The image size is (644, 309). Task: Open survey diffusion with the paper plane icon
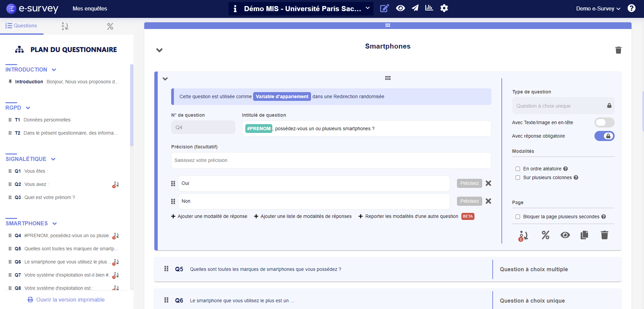click(416, 8)
